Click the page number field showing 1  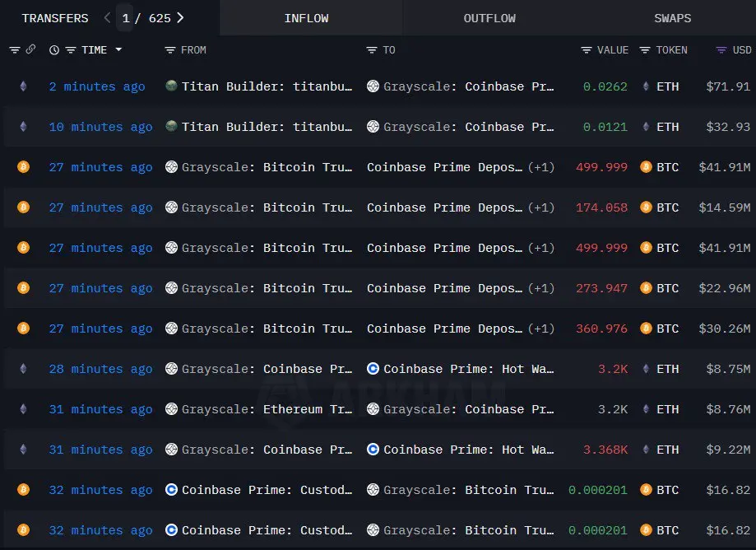tap(125, 18)
